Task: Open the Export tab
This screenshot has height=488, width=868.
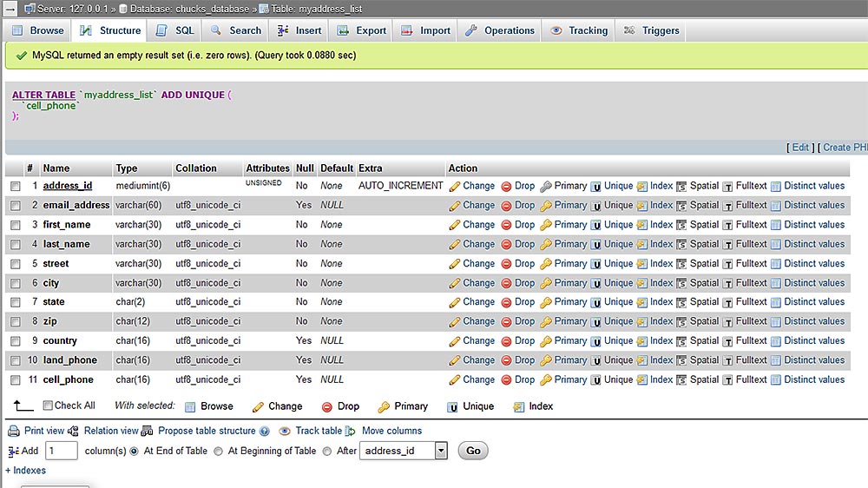Action: pyautogui.click(x=361, y=30)
